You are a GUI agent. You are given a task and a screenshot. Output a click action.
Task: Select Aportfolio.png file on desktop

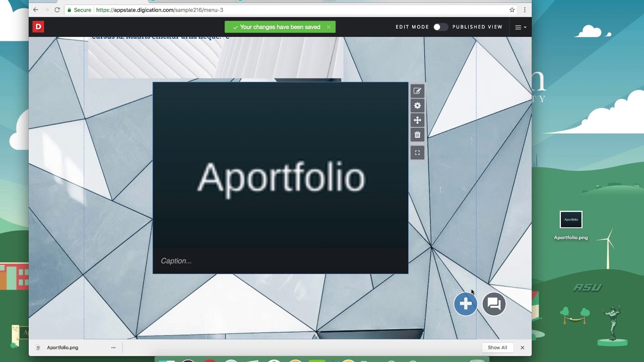tap(571, 220)
